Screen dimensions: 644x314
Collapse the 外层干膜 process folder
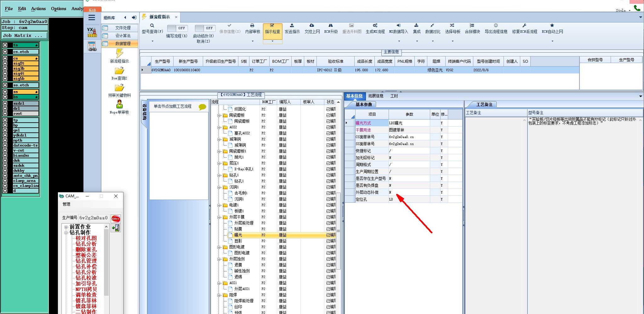pyautogui.click(x=219, y=217)
